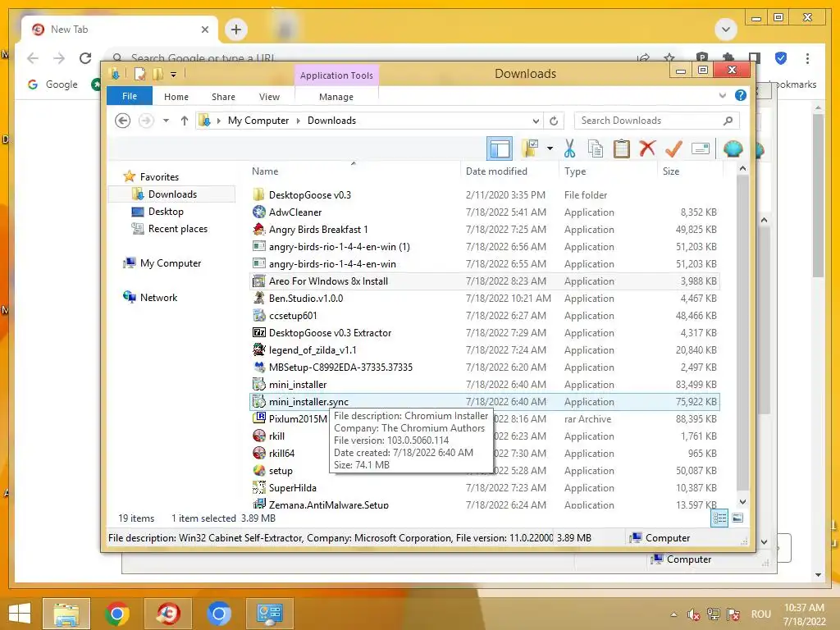Click the New folder toolbar icon
Viewport: 840px width, 630px height.
(x=531, y=148)
